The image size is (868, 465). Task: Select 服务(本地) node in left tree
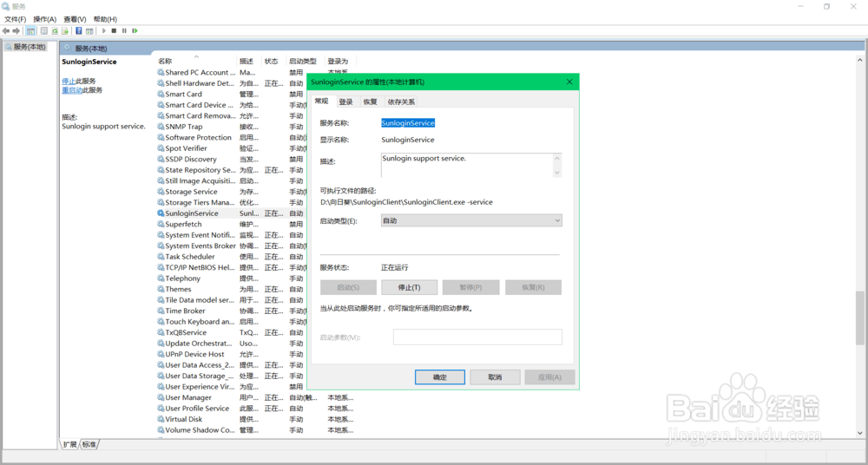point(25,47)
